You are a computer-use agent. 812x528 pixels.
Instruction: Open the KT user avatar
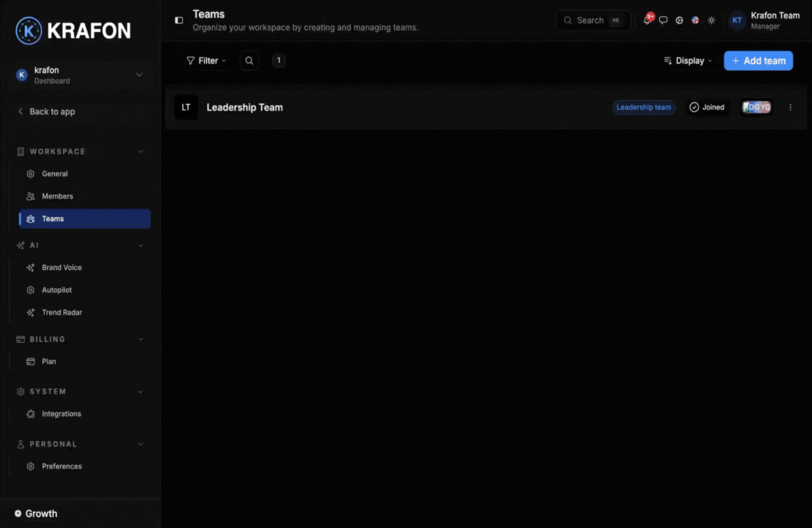pyautogui.click(x=737, y=20)
